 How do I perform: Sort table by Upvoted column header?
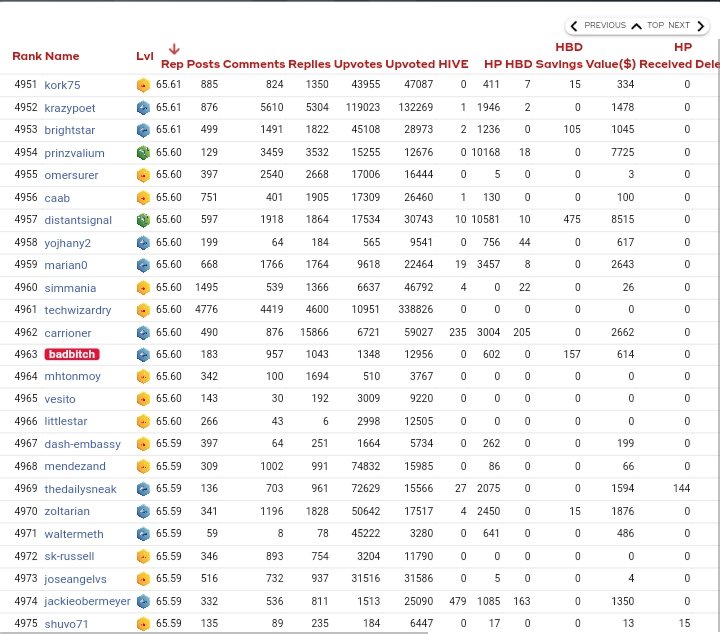click(410, 64)
